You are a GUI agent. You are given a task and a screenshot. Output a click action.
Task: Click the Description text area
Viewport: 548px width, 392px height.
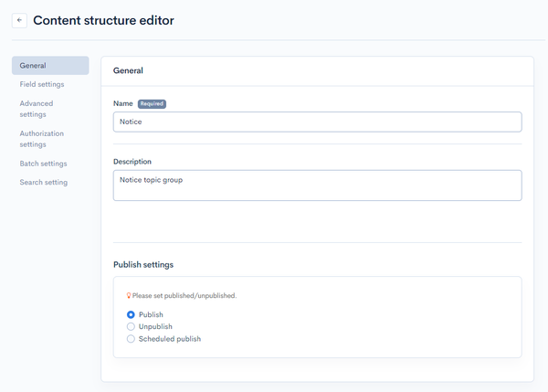coord(317,185)
